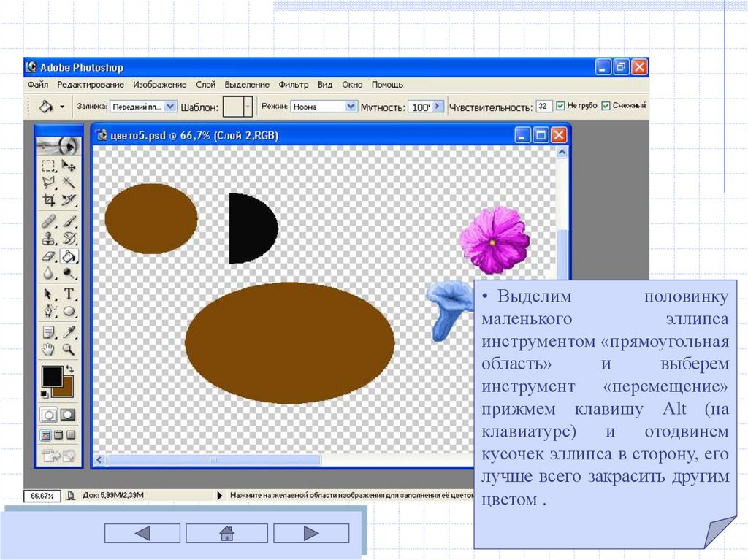Image resolution: width=748 pixels, height=560 pixels.
Task: Open the 'Заливка' fill source dropdown
Action: (x=170, y=107)
